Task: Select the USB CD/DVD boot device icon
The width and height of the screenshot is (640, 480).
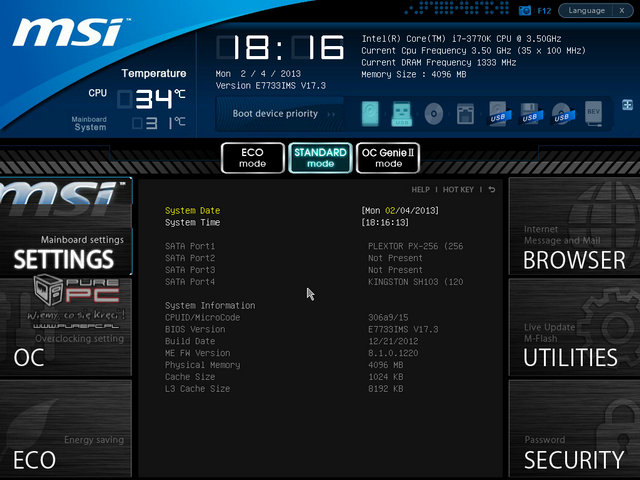Action: [x=562, y=113]
